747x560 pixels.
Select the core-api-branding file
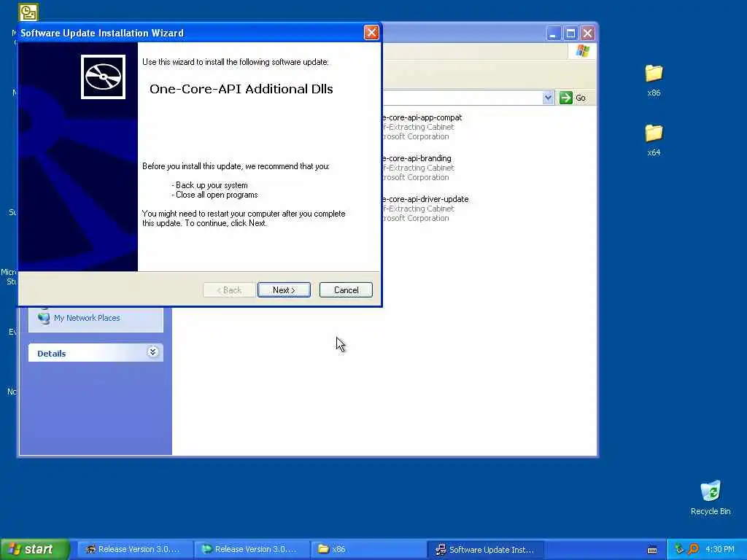417,158
